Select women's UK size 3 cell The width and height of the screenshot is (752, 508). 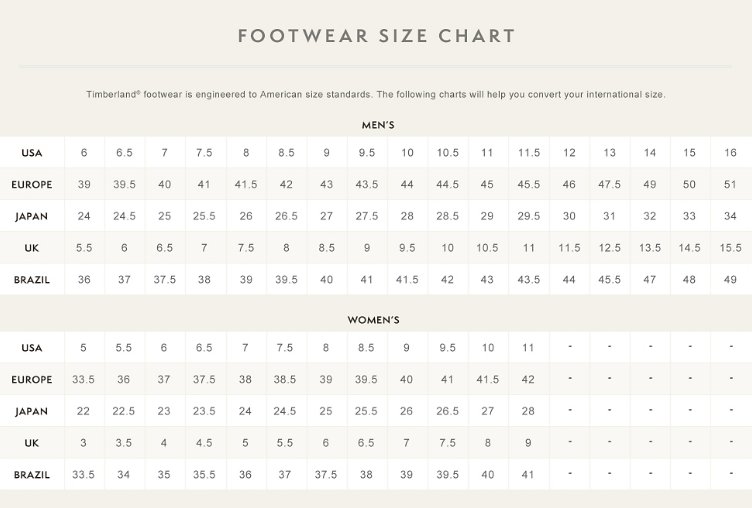click(x=84, y=443)
